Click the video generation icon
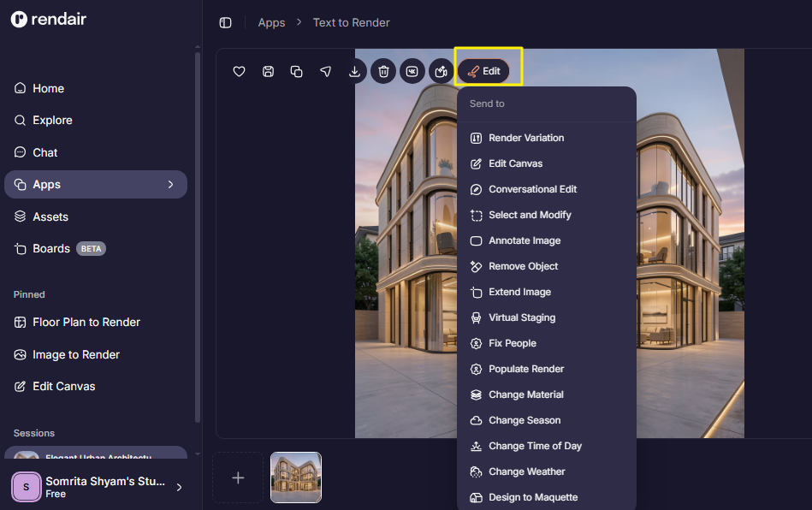 coord(442,72)
